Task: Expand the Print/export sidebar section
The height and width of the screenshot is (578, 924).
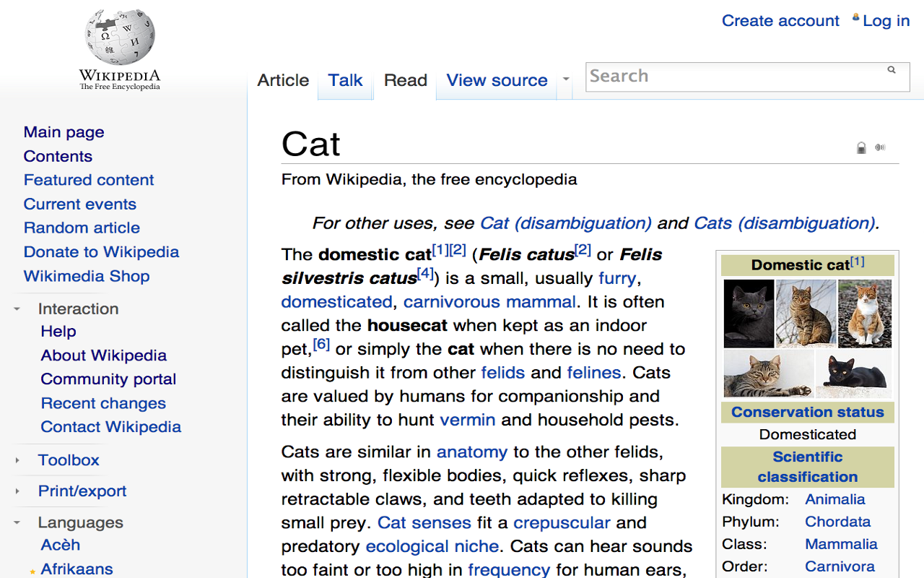Action: [17, 491]
